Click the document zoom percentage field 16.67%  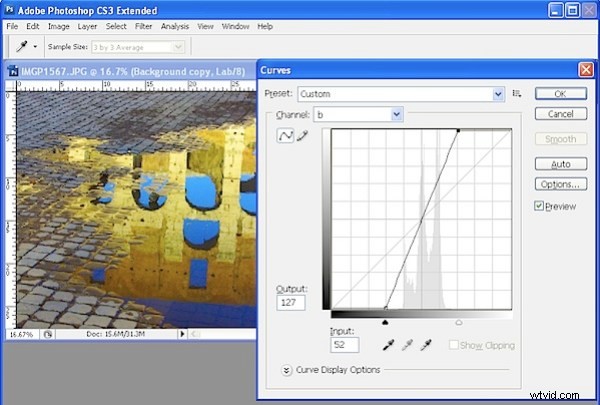pyautogui.click(x=22, y=335)
